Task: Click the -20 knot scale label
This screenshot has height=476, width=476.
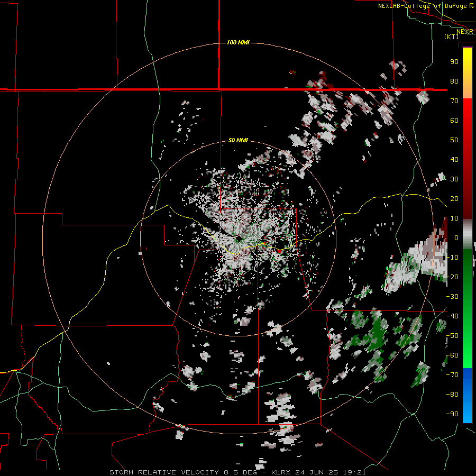Action: (452, 277)
